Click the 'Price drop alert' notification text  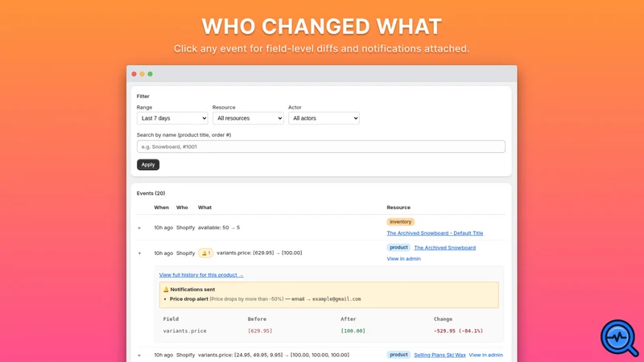coord(189,298)
